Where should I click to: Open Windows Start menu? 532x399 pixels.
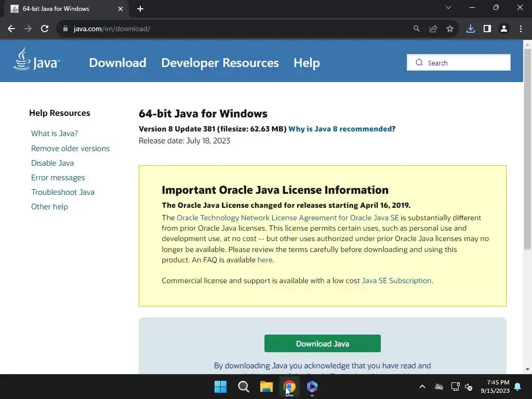(220, 387)
